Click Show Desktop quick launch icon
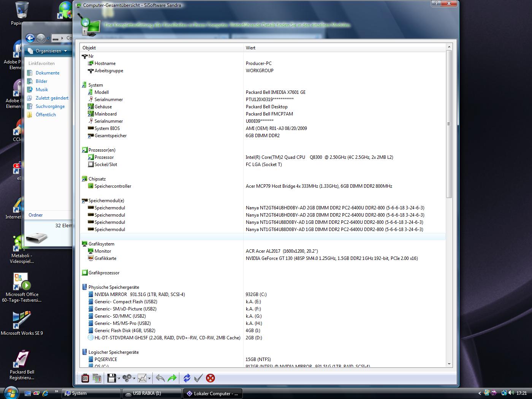This screenshot has height=399, width=532. 27,393
